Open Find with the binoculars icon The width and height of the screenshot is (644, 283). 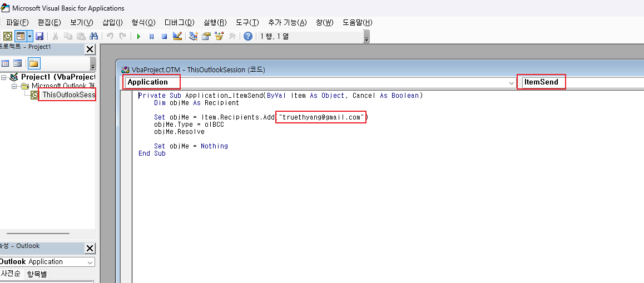coord(93,36)
